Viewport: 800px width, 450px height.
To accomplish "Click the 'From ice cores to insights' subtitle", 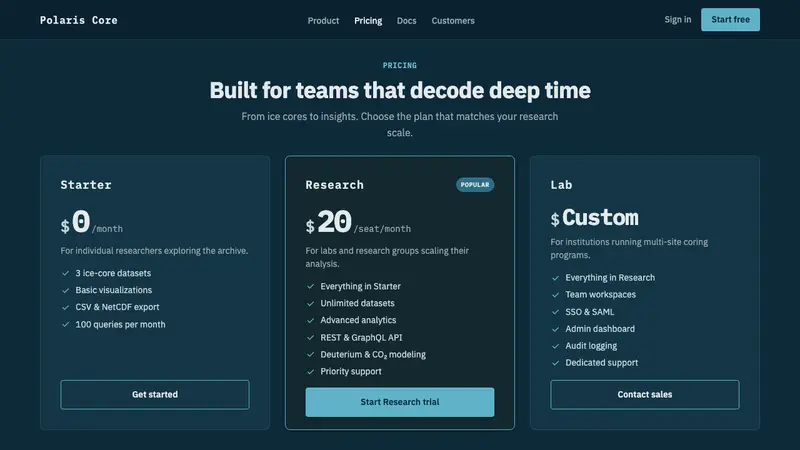I will coord(400,124).
